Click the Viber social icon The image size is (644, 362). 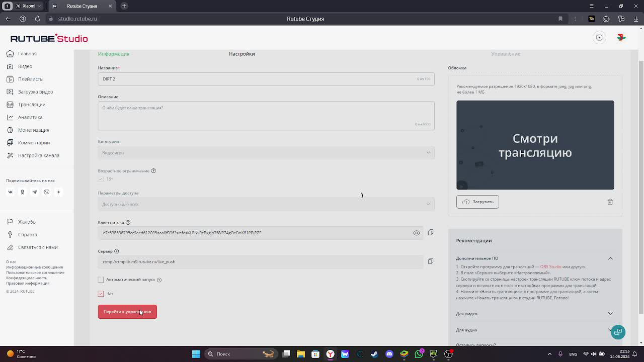click(46, 192)
